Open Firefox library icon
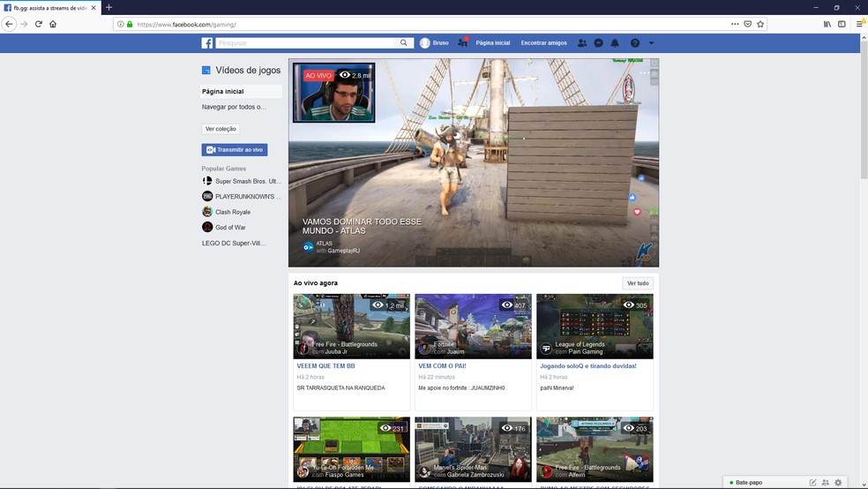 click(827, 24)
